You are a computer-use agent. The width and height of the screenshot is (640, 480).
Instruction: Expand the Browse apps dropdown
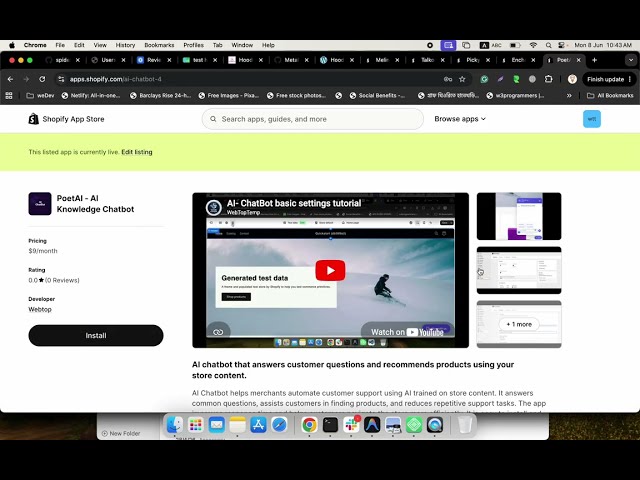(x=460, y=119)
